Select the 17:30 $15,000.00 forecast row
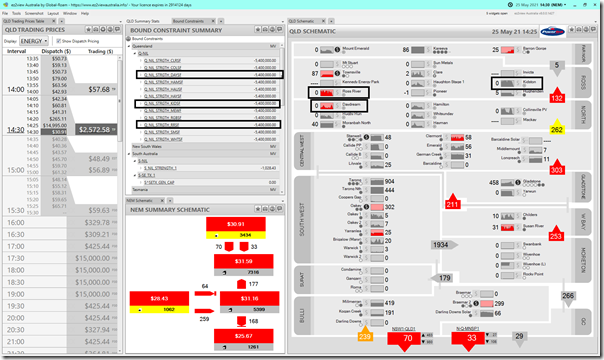 point(60,258)
